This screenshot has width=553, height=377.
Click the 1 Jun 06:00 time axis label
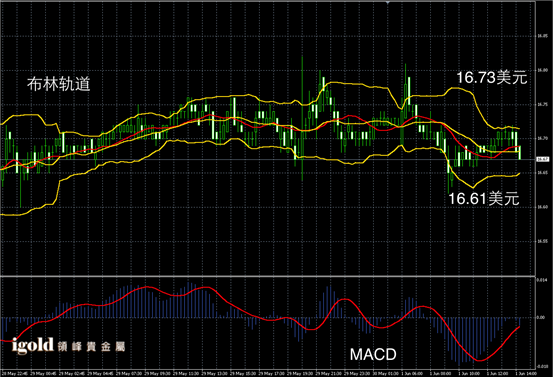click(412, 373)
